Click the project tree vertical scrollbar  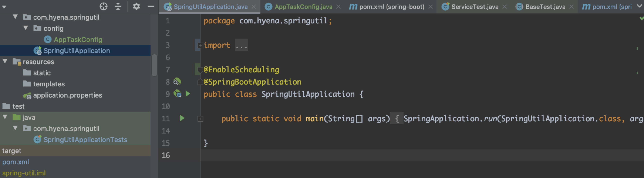(154, 65)
